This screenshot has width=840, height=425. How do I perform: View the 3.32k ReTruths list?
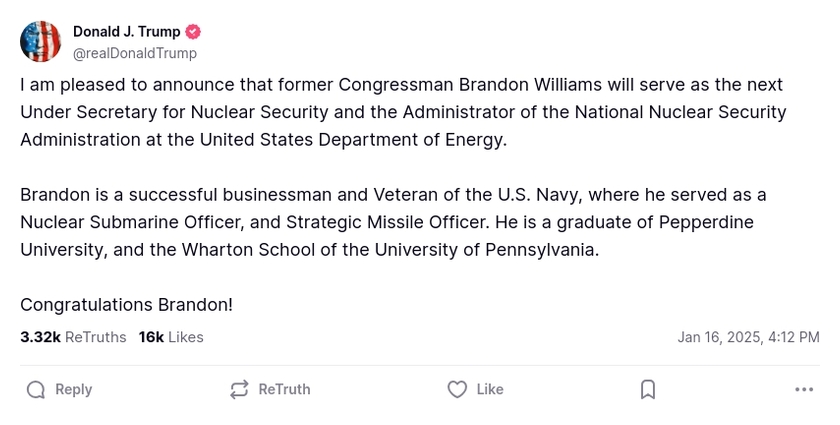coord(73,337)
